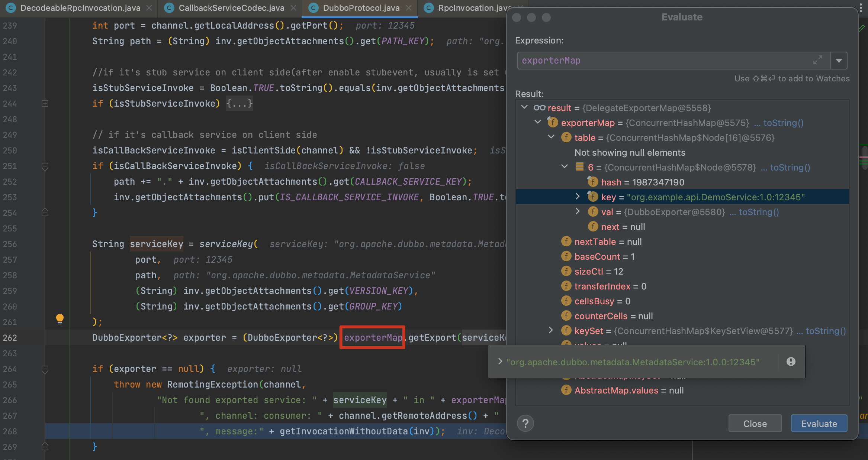Click toString() link on val DubboExporter row
Image resolution: width=868 pixels, height=460 pixels.
[x=759, y=212]
